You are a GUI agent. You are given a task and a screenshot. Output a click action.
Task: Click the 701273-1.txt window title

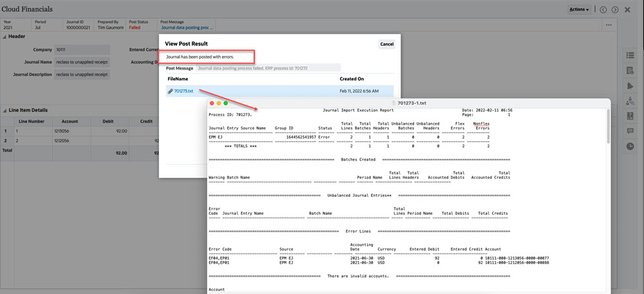click(x=412, y=103)
